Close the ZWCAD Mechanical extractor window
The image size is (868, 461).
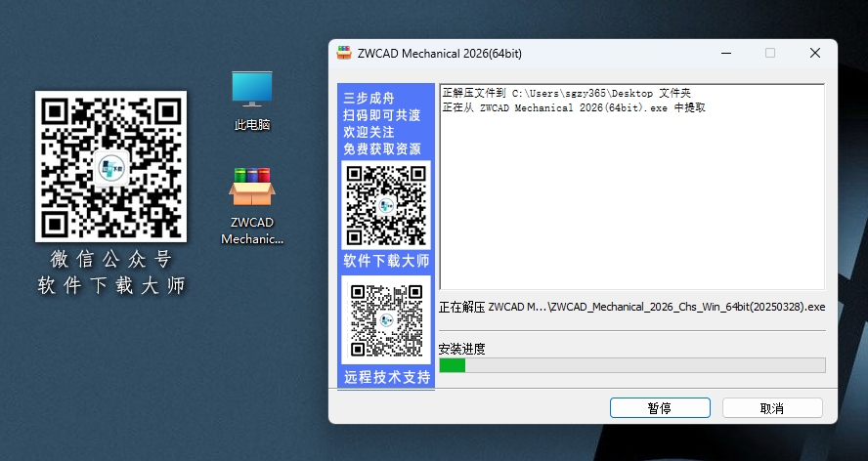(x=815, y=53)
